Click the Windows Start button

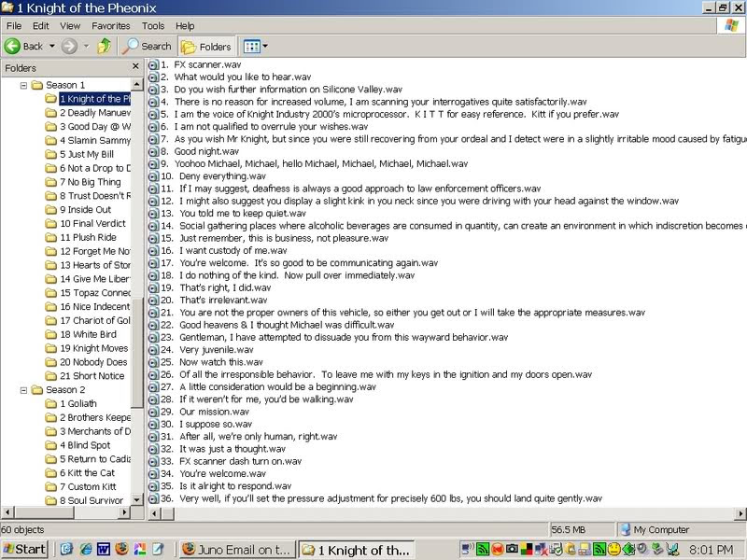pyautogui.click(x=24, y=549)
